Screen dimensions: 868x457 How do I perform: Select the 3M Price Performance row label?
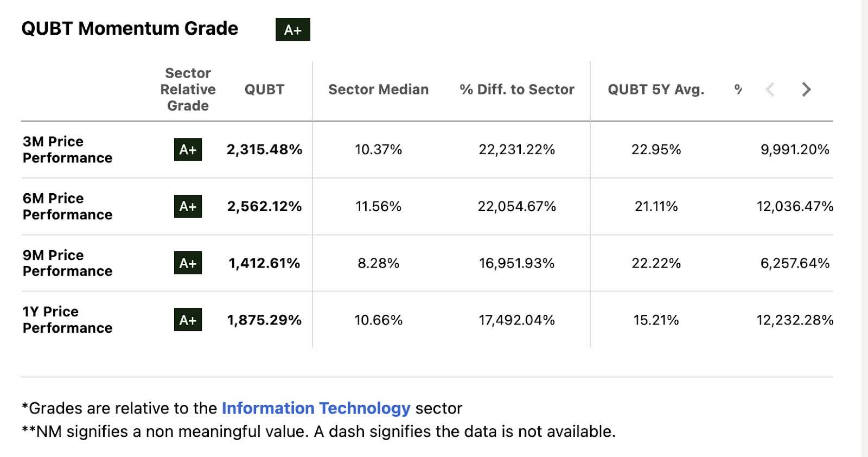67,149
